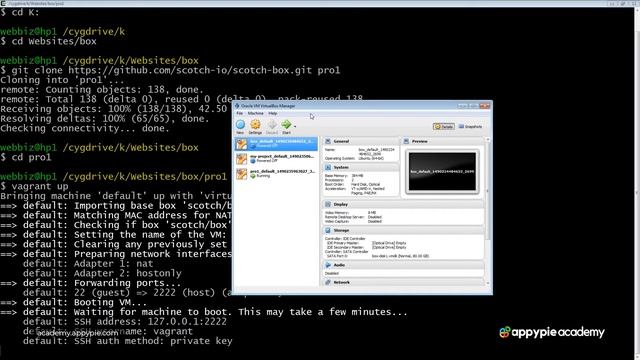
Task: Click the 'vagrant up' command in terminal
Action: click(34, 187)
